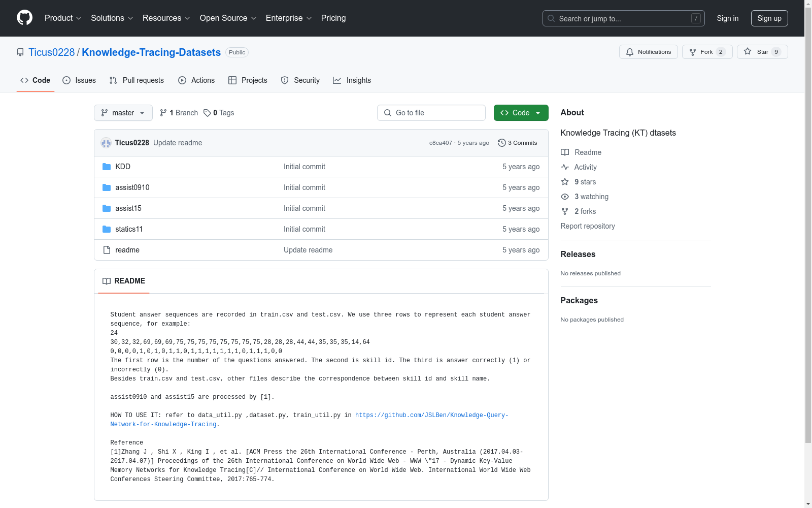Select the README tab in file viewer
This screenshot has height=508, width=812.
pos(124,281)
